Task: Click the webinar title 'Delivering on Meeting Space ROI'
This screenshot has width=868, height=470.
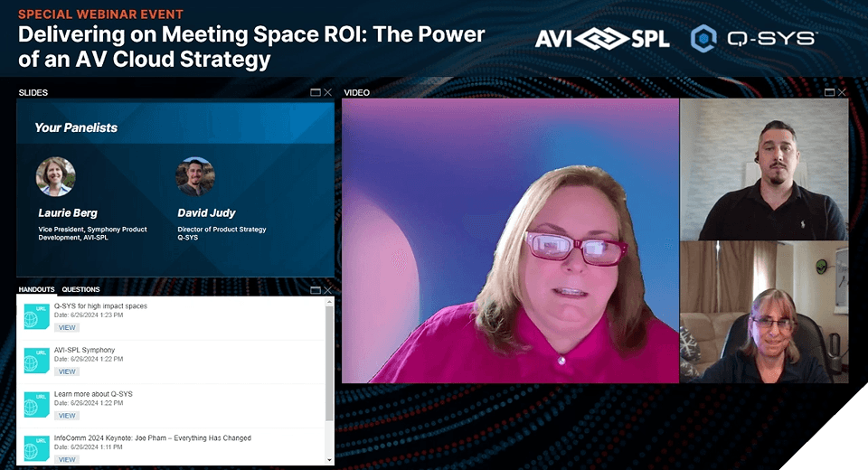Action: pos(251,47)
